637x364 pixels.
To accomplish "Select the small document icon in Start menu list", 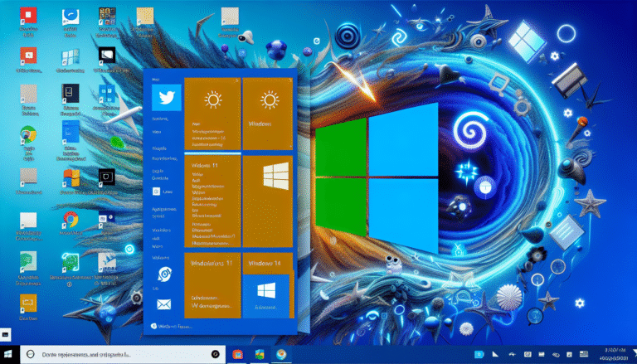I will coord(157,192).
